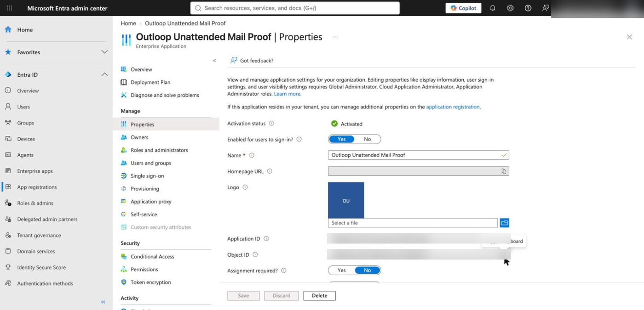Focus the search resources box
The width and height of the screenshot is (644, 310).
(x=295, y=8)
